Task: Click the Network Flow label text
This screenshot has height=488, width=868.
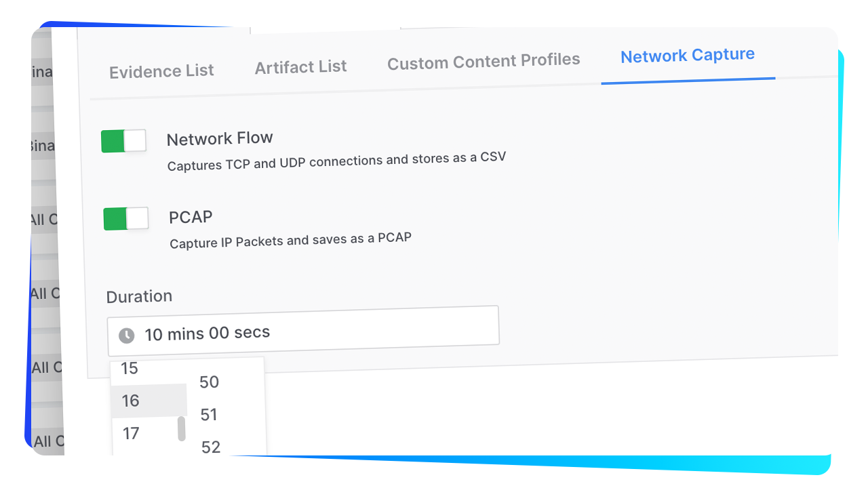Action: point(220,139)
